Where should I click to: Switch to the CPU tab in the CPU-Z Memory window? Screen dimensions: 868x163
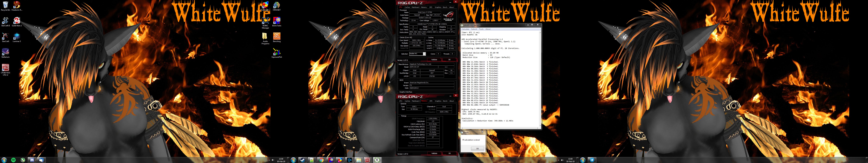click(401, 101)
